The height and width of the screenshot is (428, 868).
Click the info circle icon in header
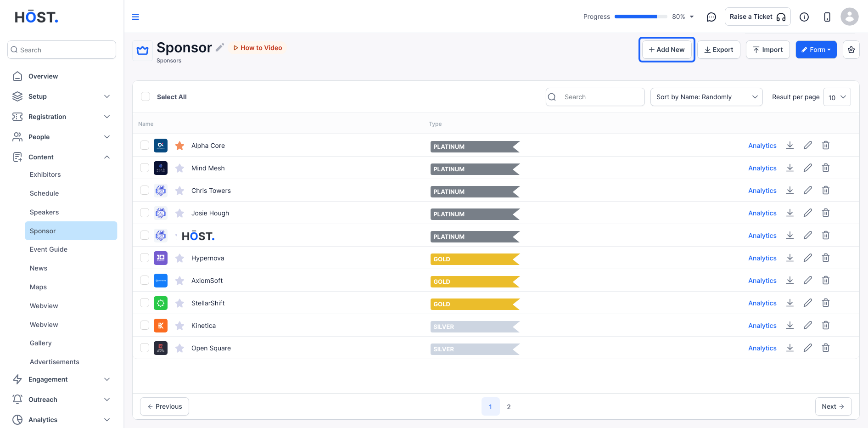pyautogui.click(x=804, y=17)
